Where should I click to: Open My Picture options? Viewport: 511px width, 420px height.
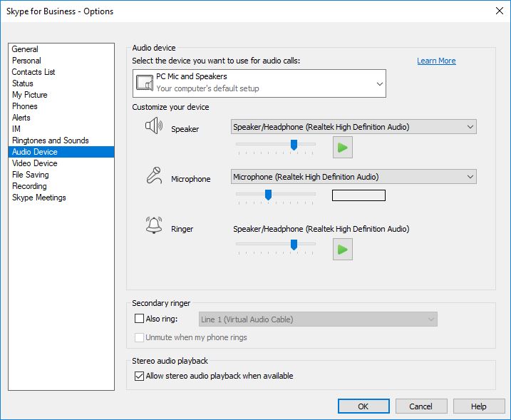61,95
